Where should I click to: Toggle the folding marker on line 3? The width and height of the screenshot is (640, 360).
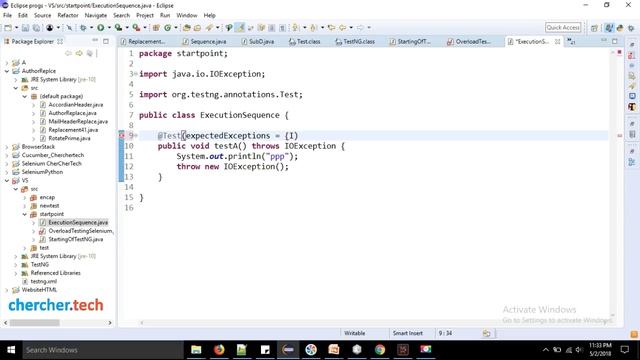point(136,74)
